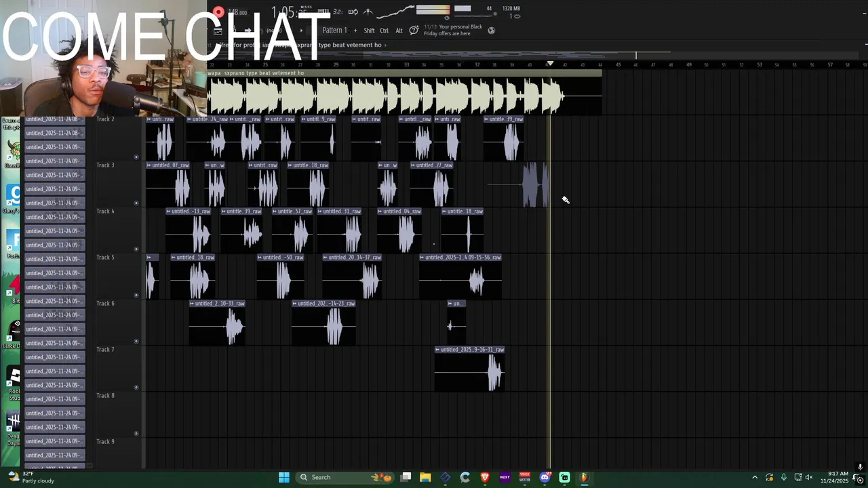
Task: Click the globe online news icon
Action: point(492,30)
